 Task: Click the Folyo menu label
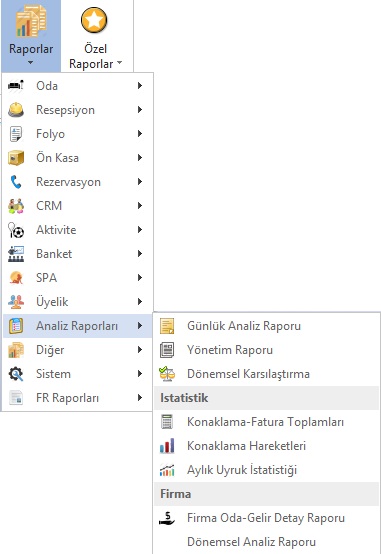(x=51, y=134)
